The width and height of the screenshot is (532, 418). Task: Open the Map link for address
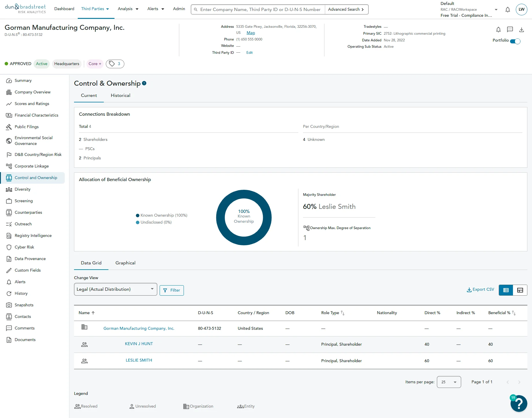point(251,33)
